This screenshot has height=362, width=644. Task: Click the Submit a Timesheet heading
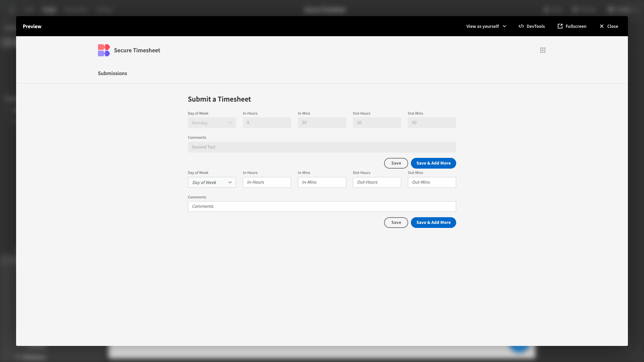219,99
